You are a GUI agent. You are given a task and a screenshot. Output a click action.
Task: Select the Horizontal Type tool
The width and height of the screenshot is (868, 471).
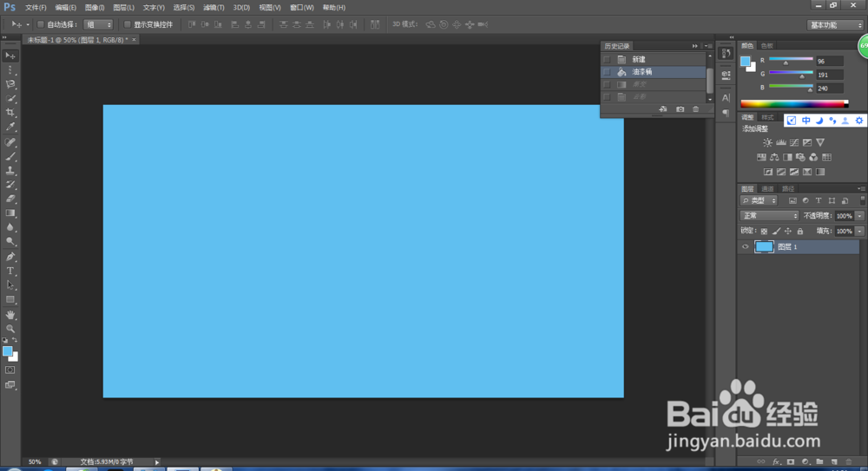click(x=10, y=271)
